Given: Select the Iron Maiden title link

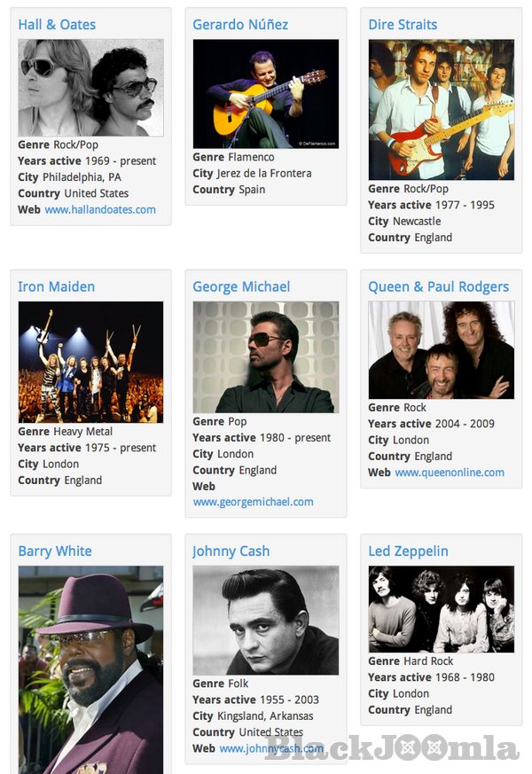Looking at the screenshot, I should coord(56,287).
